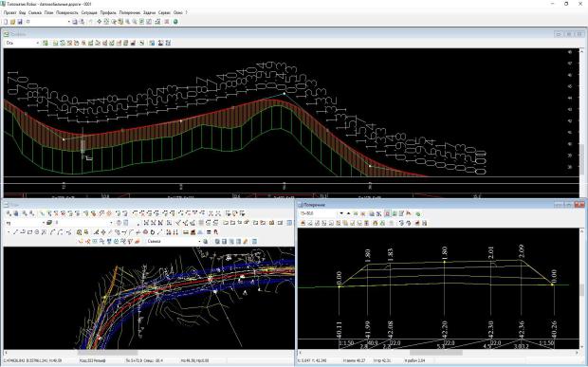The height and width of the screenshot is (367, 588).
Task: Open the 'Поверхность' menu
Action: click(x=67, y=12)
